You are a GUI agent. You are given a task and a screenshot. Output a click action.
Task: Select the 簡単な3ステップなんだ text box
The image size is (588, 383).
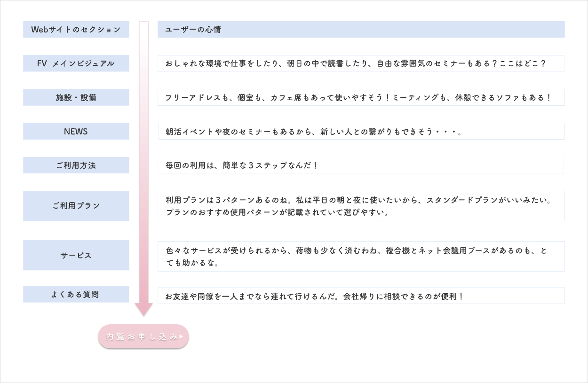(x=361, y=165)
